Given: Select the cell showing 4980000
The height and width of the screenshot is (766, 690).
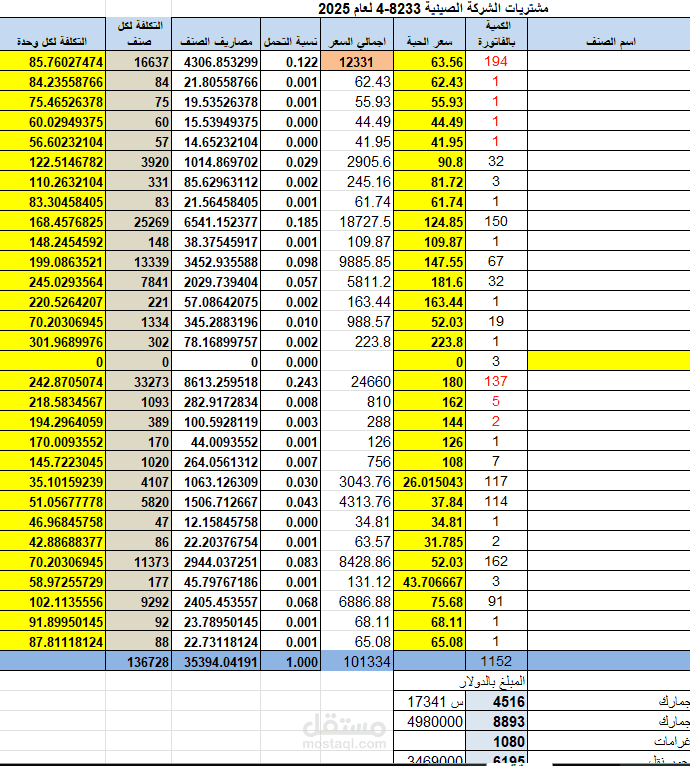Looking at the screenshot, I should pos(430,722).
